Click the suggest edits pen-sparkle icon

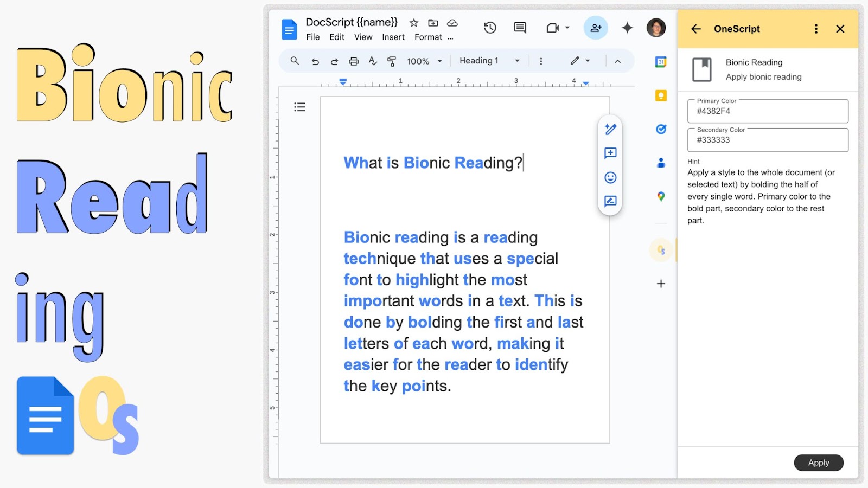click(x=610, y=129)
